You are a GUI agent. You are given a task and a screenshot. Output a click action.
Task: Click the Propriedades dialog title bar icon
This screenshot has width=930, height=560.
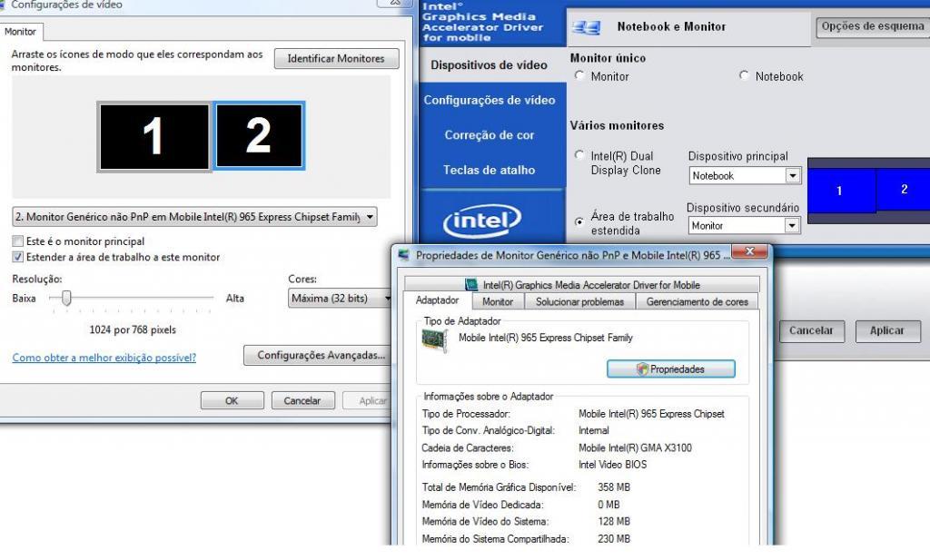click(x=404, y=255)
